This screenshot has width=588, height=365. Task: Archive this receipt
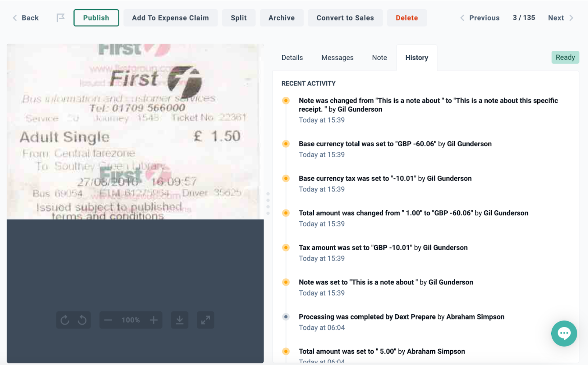coord(282,18)
